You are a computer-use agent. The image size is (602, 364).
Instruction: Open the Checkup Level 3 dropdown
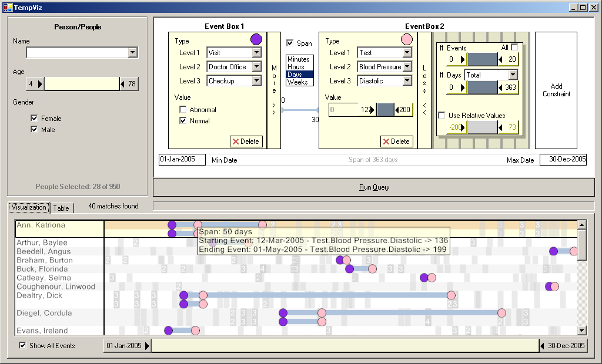tap(257, 81)
